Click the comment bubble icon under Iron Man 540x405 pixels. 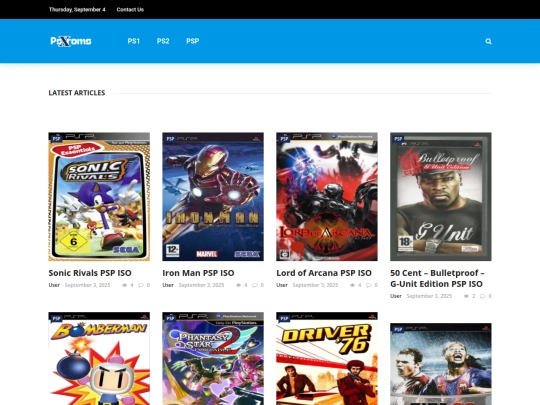(x=255, y=285)
